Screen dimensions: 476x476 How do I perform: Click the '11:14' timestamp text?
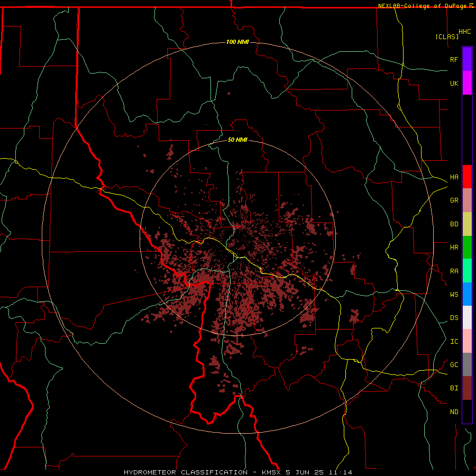tap(340, 472)
